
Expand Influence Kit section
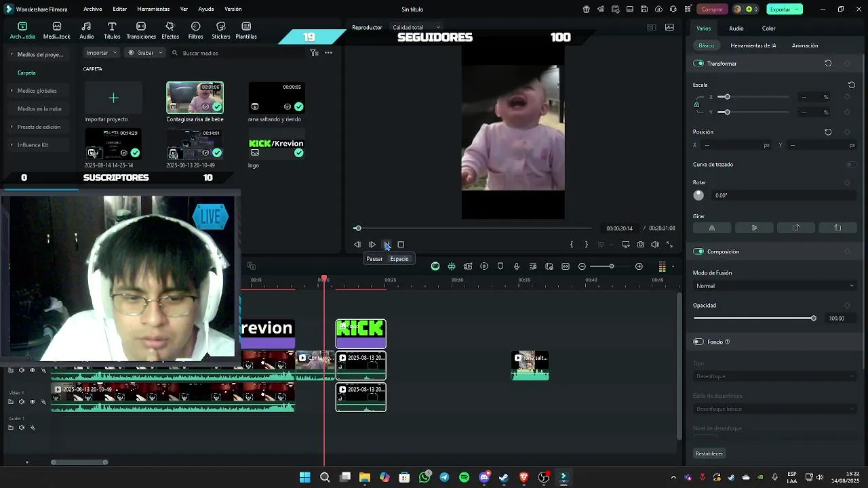pyautogui.click(x=12, y=145)
